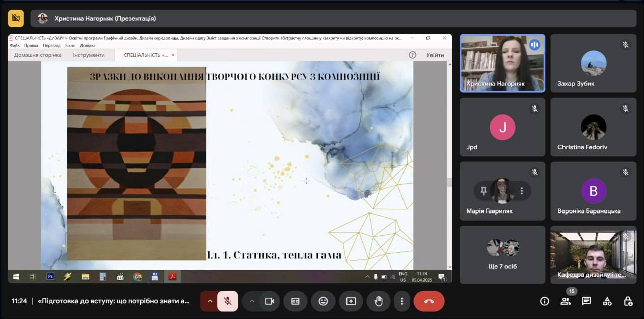
Task: Switch to the Інструменти tab
Action: click(x=89, y=55)
